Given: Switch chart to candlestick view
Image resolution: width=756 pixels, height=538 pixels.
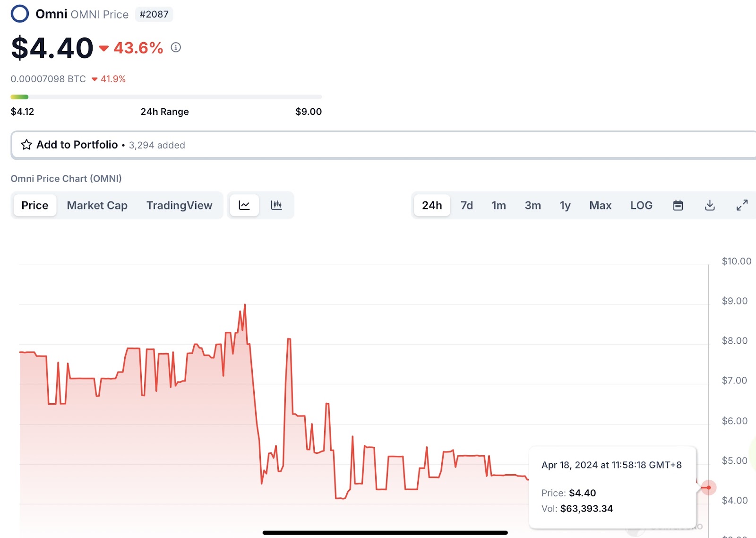Looking at the screenshot, I should point(277,205).
